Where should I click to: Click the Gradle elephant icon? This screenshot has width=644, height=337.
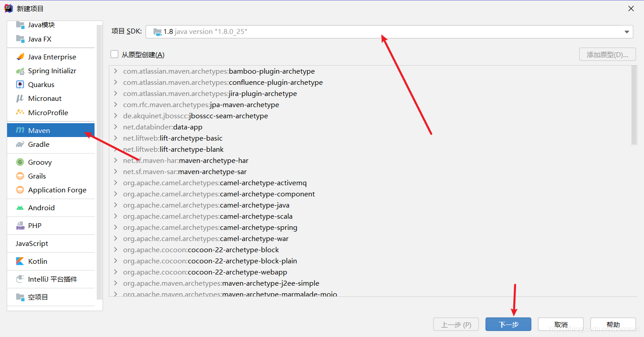click(20, 144)
